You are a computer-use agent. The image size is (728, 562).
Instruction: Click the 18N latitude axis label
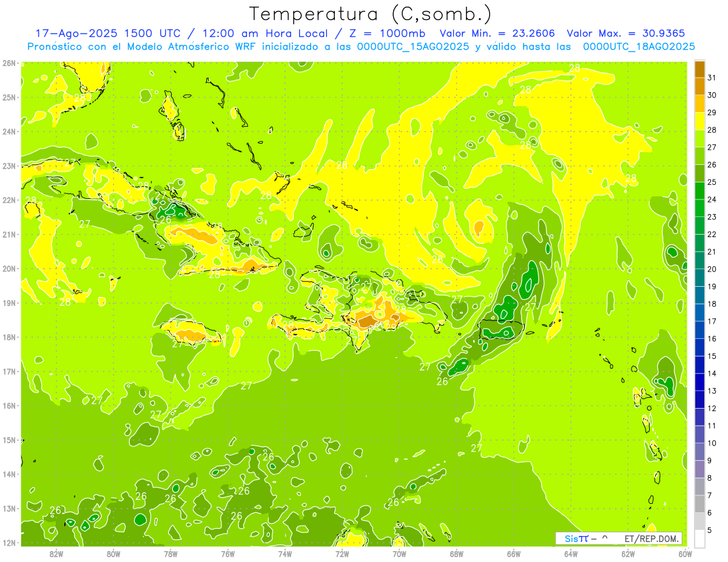point(9,337)
